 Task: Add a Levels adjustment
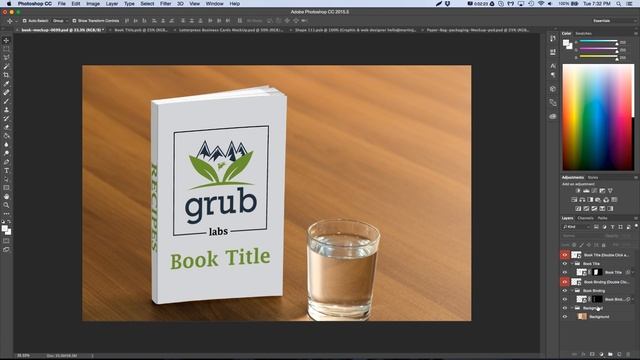[x=586, y=191]
